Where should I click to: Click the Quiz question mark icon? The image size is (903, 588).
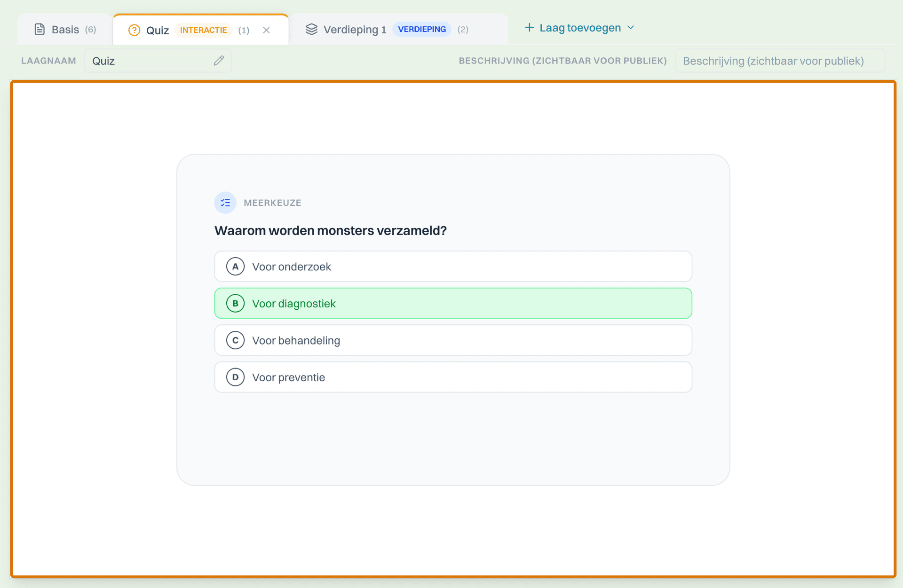[x=134, y=30]
